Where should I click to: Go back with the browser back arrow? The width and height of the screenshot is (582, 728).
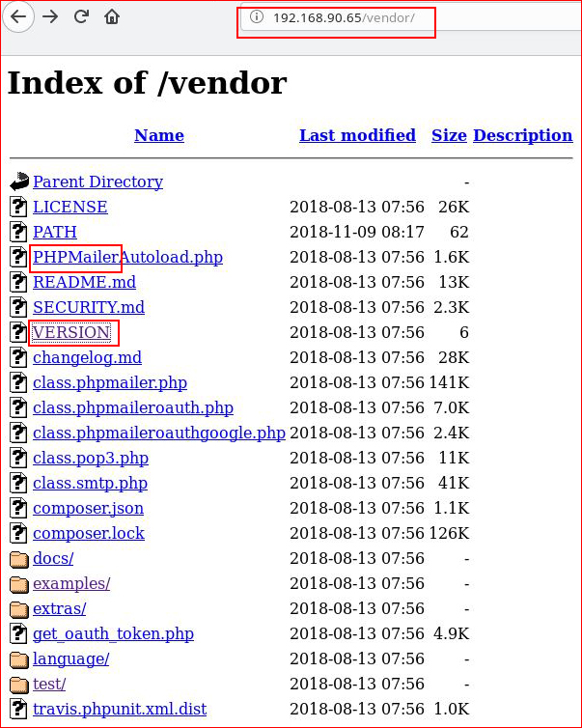pos(17,17)
